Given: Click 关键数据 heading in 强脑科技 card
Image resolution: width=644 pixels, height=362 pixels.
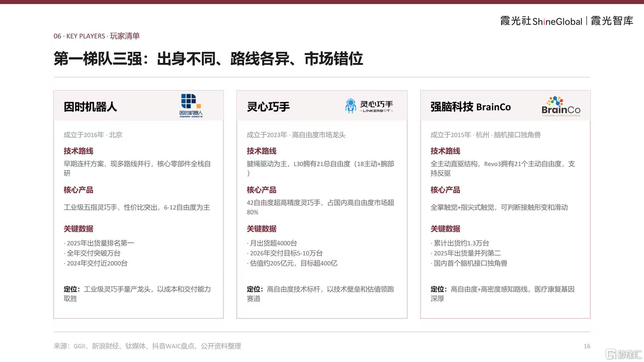Looking at the screenshot, I should point(445,229).
